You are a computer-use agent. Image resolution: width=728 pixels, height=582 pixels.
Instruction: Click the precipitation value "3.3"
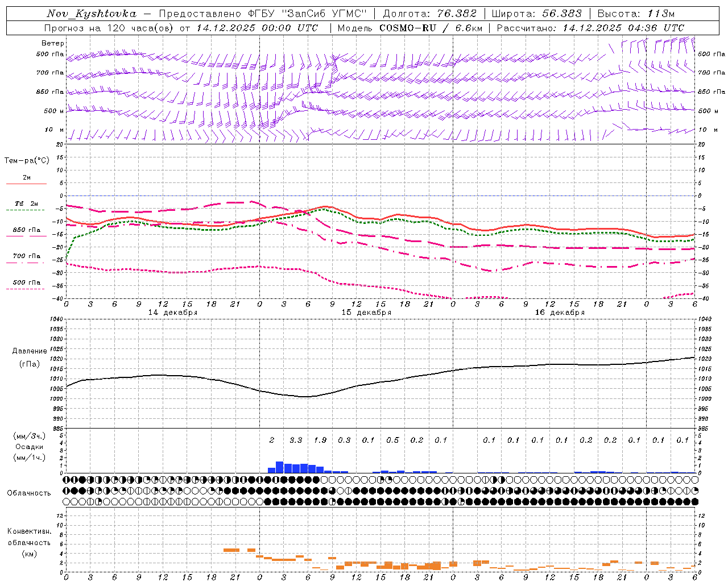pos(296,440)
